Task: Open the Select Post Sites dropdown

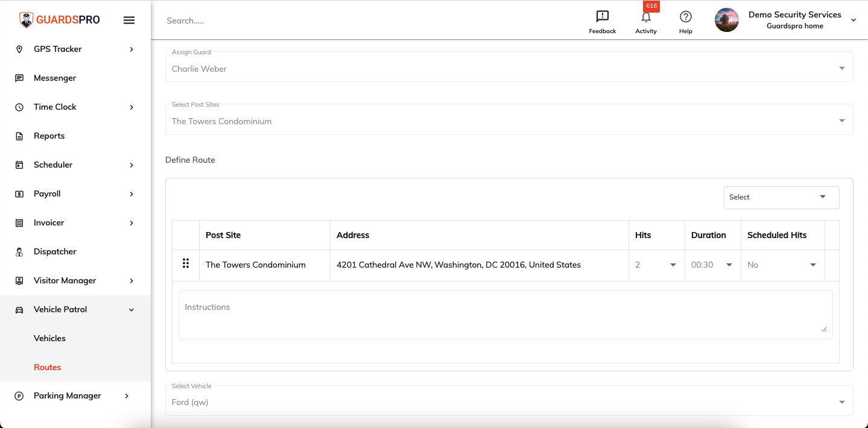Action: (509, 119)
